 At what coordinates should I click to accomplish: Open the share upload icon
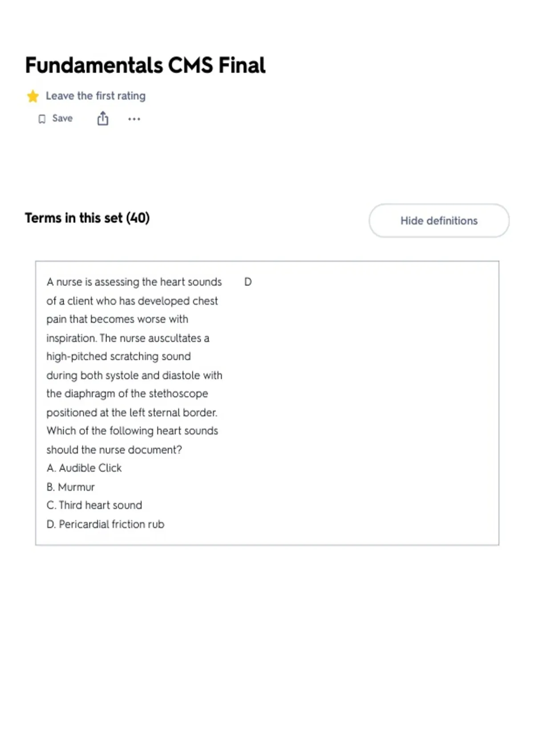tap(103, 118)
